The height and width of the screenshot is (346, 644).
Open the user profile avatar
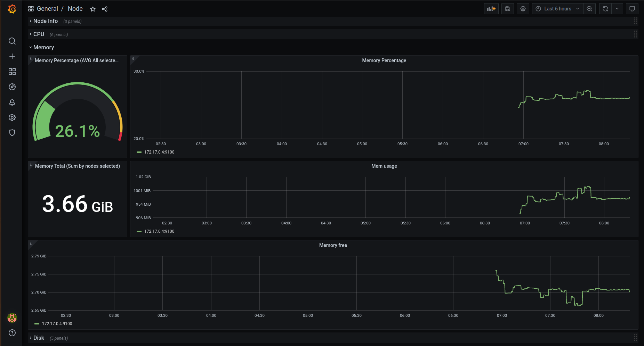pos(12,318)
